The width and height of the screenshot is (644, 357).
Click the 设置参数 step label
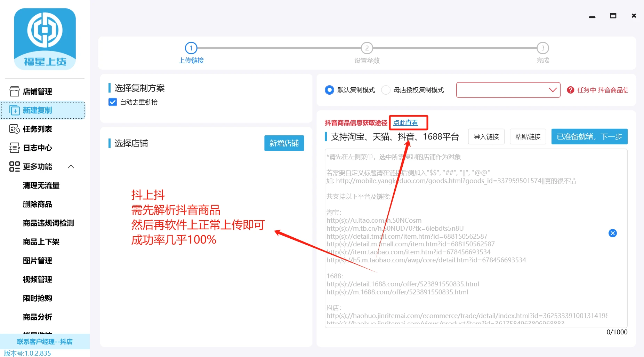coord(367,61)
